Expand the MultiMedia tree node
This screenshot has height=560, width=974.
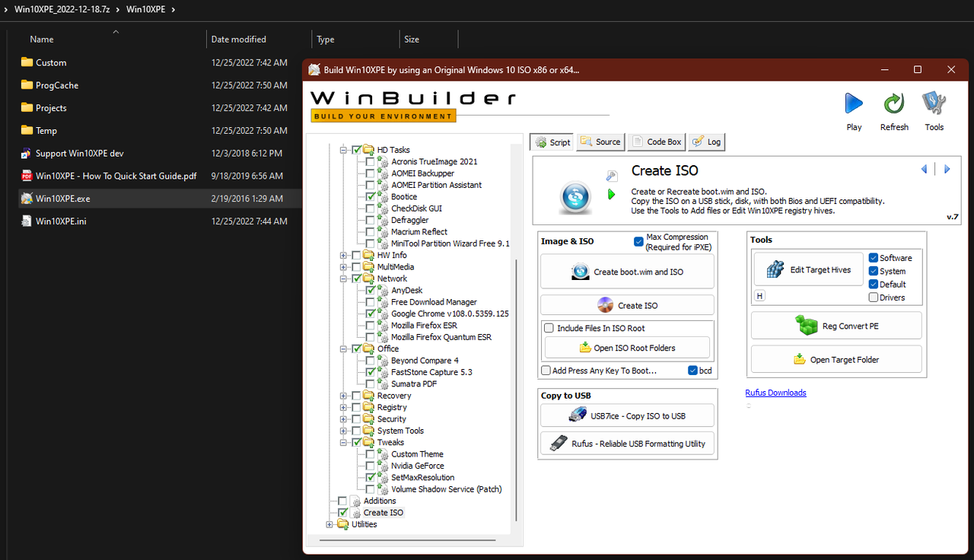343,267
